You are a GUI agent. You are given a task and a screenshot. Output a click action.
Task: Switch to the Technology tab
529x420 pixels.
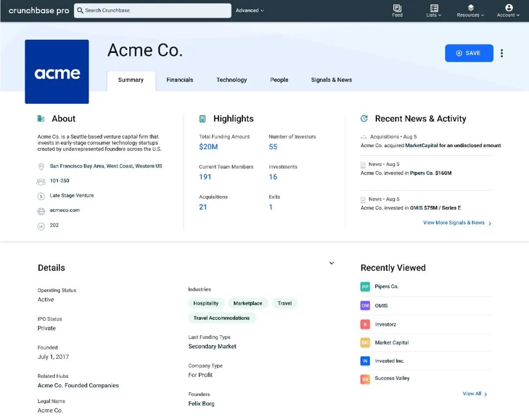tap(231, 80)
